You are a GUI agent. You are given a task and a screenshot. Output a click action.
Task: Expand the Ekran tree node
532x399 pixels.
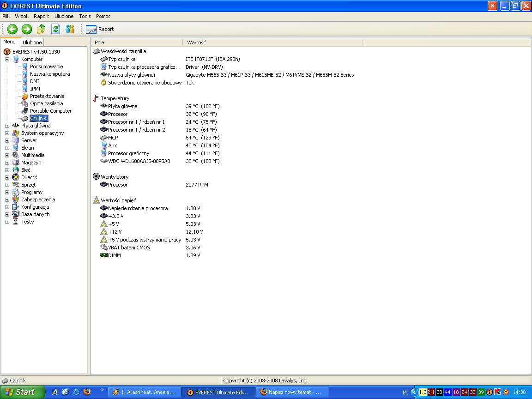tap(7, 148)
